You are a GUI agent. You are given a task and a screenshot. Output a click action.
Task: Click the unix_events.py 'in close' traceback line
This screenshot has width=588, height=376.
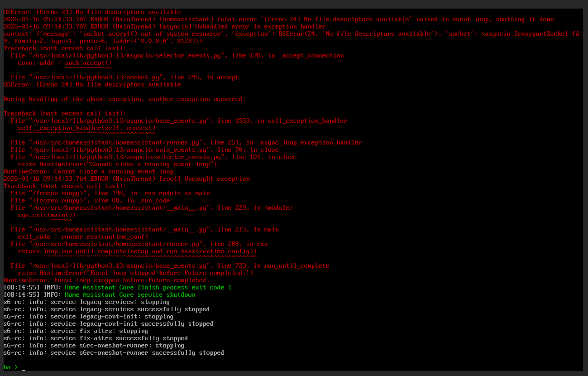144,150
